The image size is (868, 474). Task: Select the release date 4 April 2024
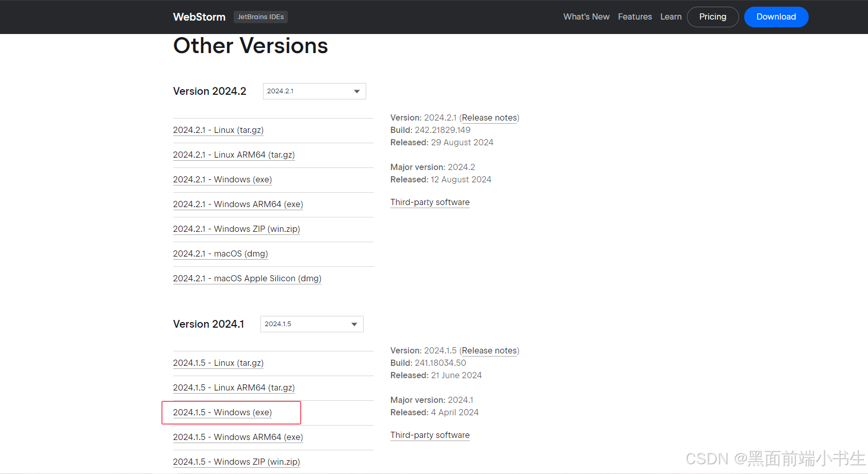455,413
